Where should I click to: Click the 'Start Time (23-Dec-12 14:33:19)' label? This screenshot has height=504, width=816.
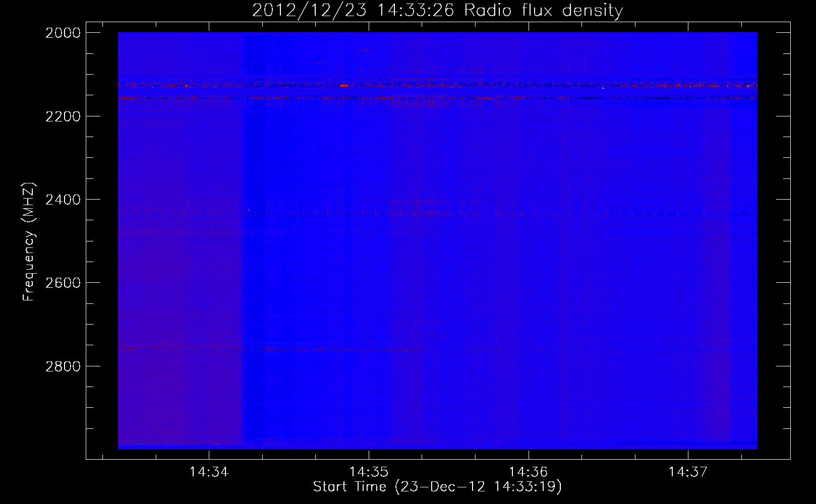(437, 487)
